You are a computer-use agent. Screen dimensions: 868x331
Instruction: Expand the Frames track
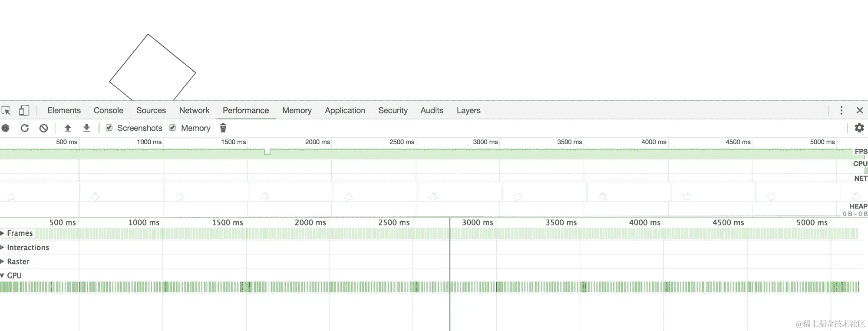click(x=2, y=233)
